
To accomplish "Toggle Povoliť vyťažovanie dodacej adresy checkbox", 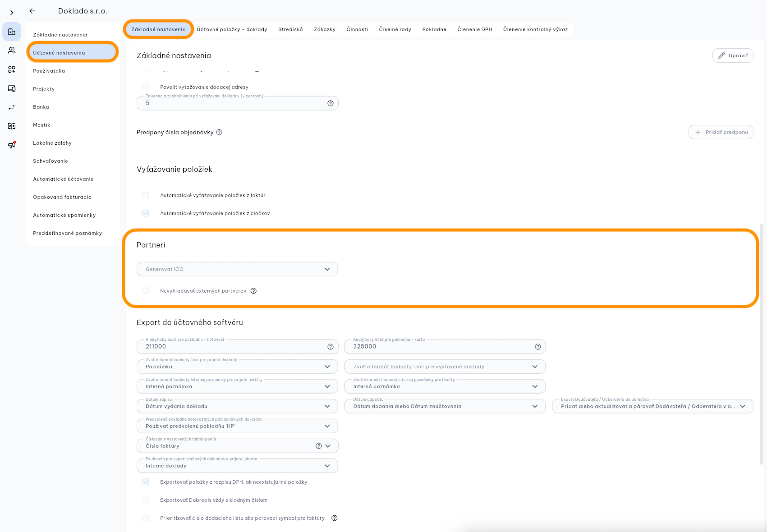I will (146, 87).
